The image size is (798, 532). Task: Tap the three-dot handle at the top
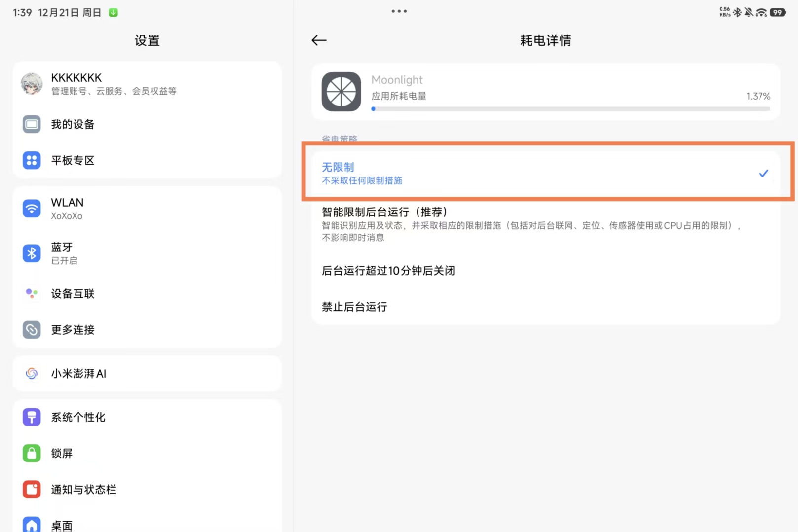click(x=399, y=11)
